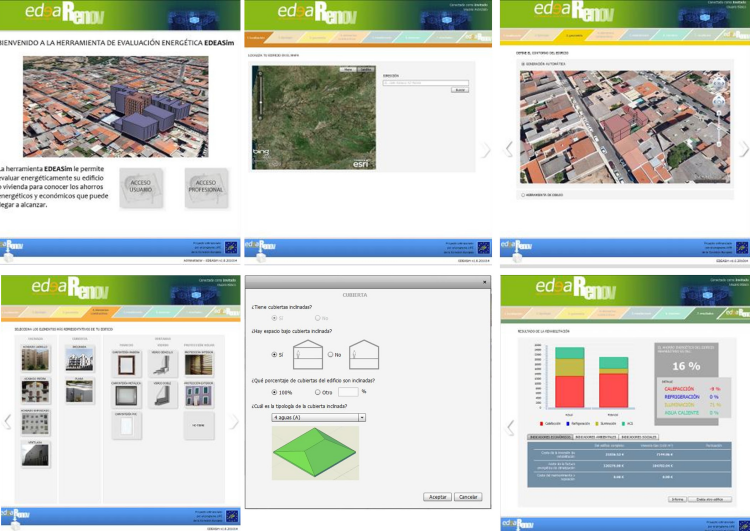750x531 pixels.
Task: Choose the Ventilada facade option
Action: pyautogui.click(x=35, y=455)
